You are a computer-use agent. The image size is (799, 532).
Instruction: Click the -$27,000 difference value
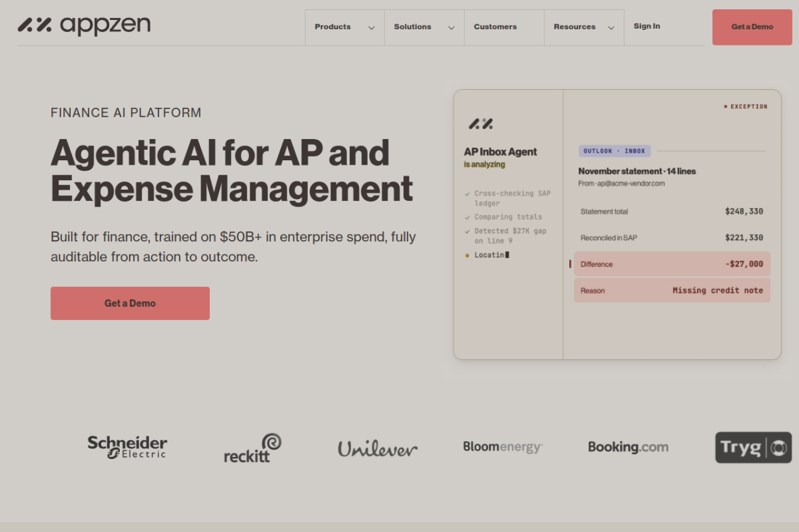click(744, 264)
